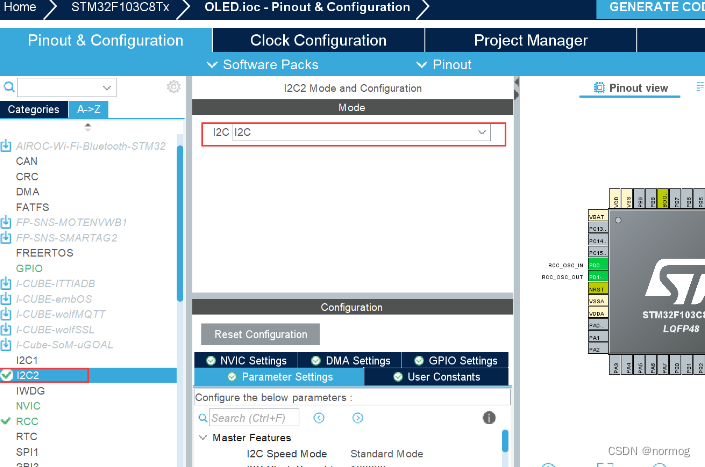
Task: Open GPIO Settings tab
Action: (455, 360)
